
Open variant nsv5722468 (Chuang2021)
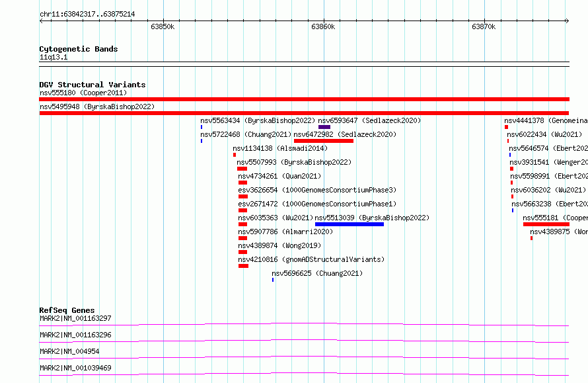246,134
